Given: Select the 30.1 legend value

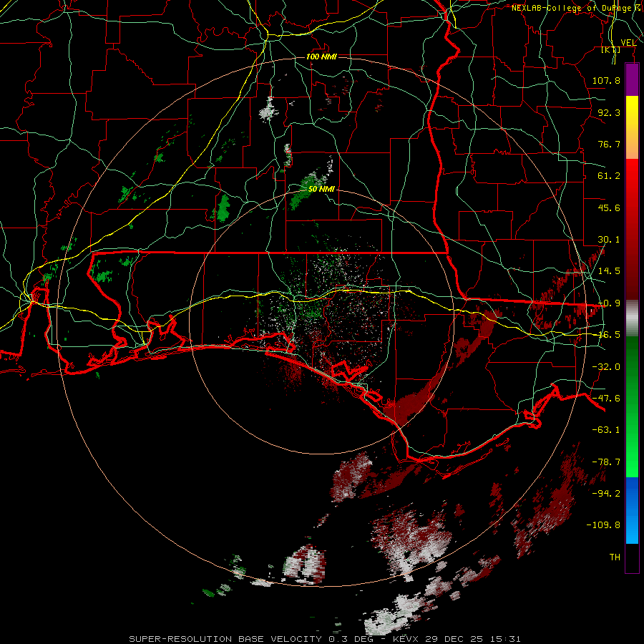Looking at the screenshot, I should point(609,240).
